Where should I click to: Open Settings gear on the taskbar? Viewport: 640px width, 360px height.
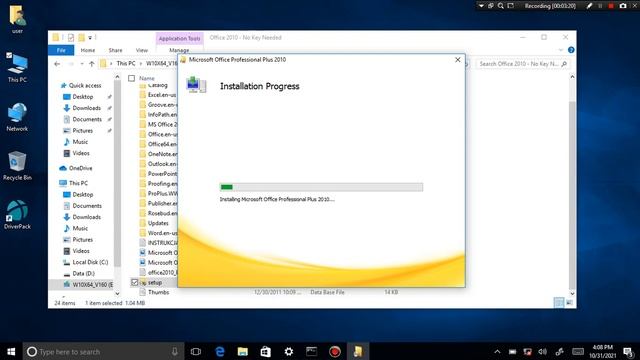(x=289, y=351)
